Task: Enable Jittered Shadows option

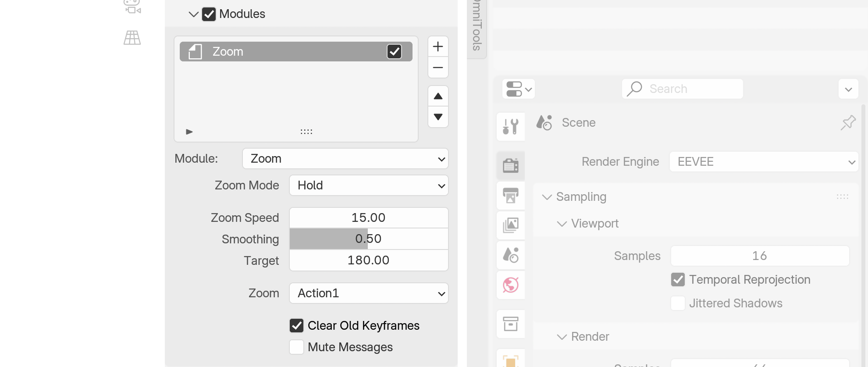Action: pyautogui.click(x=678, y=303)
